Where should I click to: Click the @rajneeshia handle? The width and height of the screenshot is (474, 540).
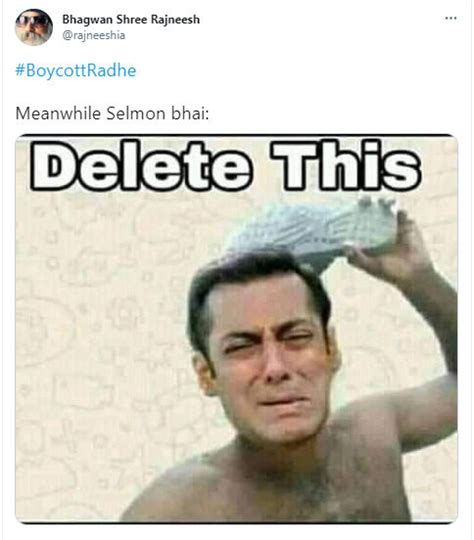tap(93, 35)
